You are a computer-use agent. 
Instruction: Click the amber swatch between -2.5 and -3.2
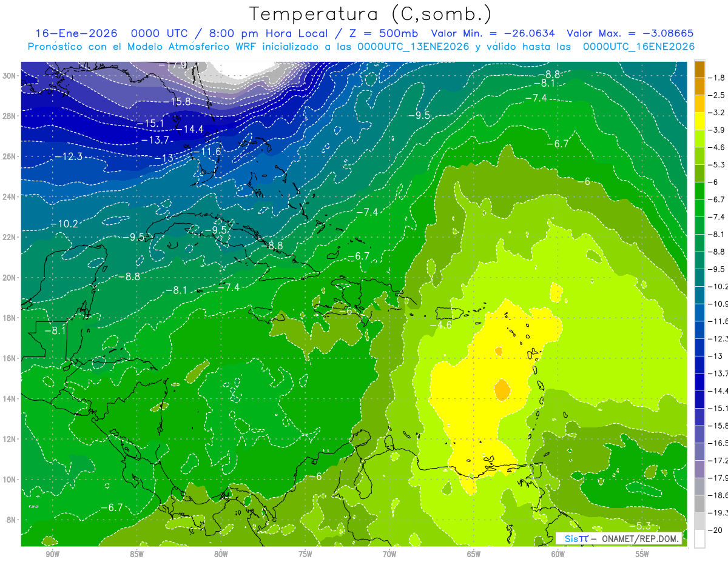coord(699,104)
